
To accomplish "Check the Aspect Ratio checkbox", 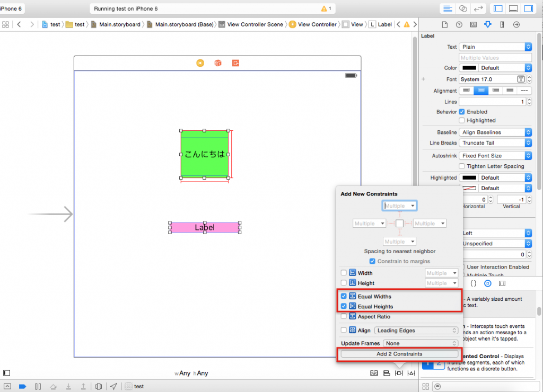I will coord(344,316).
